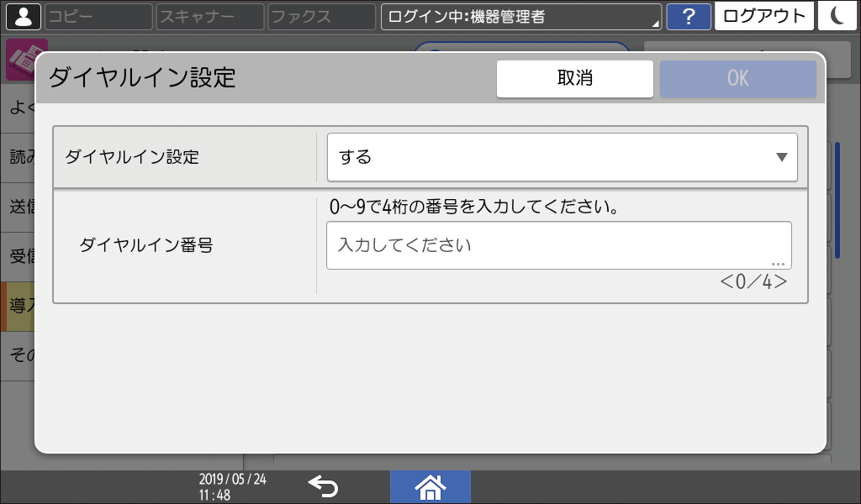861x504 pixels.
Task: Tap the 入力してください dial-in number field
Action: click(560, 244)
